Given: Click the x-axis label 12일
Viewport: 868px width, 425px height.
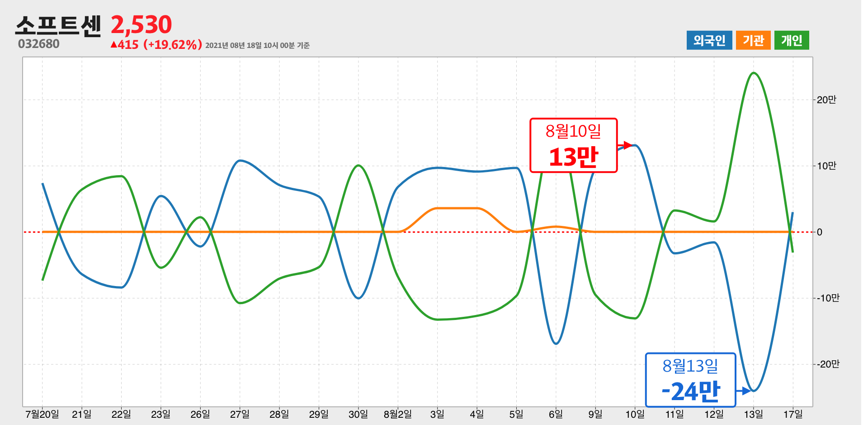Looking at the screenshot, I should [x=714, y=414].
